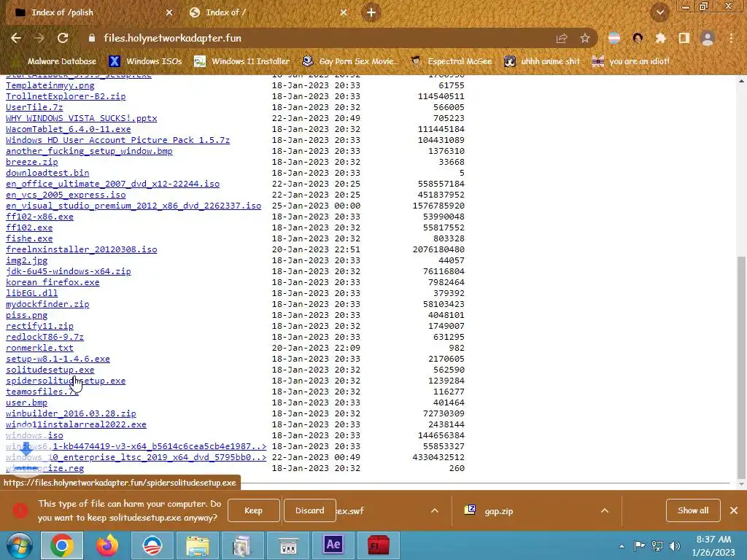Open the tab search dropdown arrow
The image size is (747, 560).
[660, 13]
